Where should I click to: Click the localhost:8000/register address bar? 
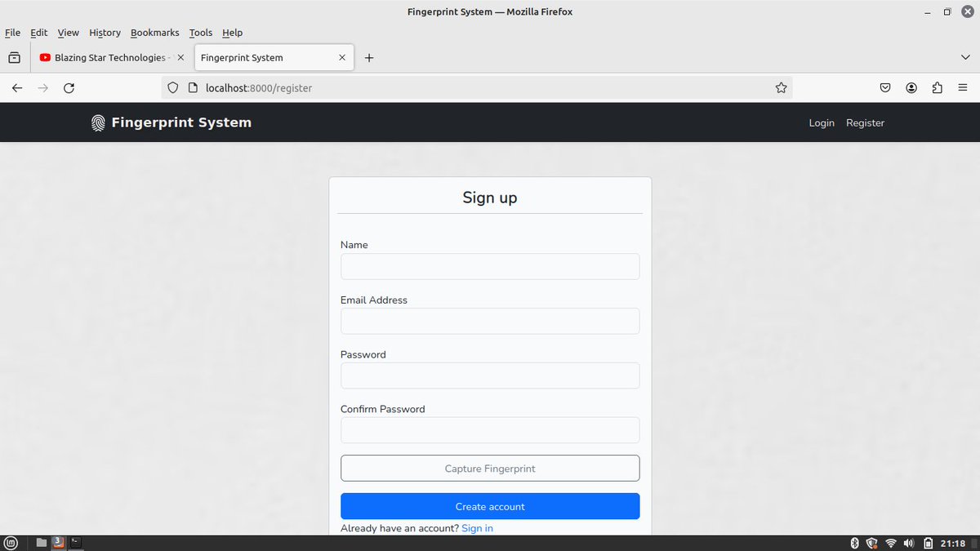(x=478, y=88)
